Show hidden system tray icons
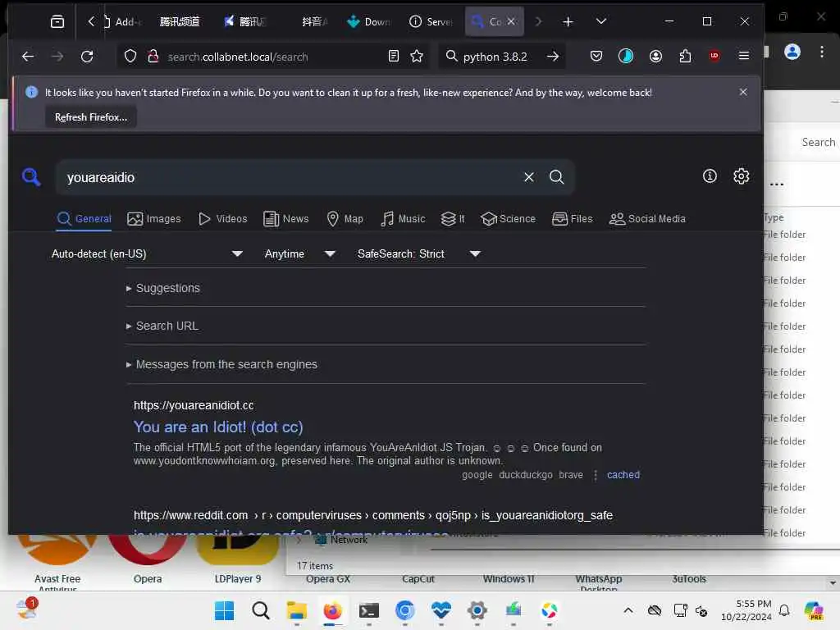This screenshot has height=630, width=840. (x=628, y=610)
